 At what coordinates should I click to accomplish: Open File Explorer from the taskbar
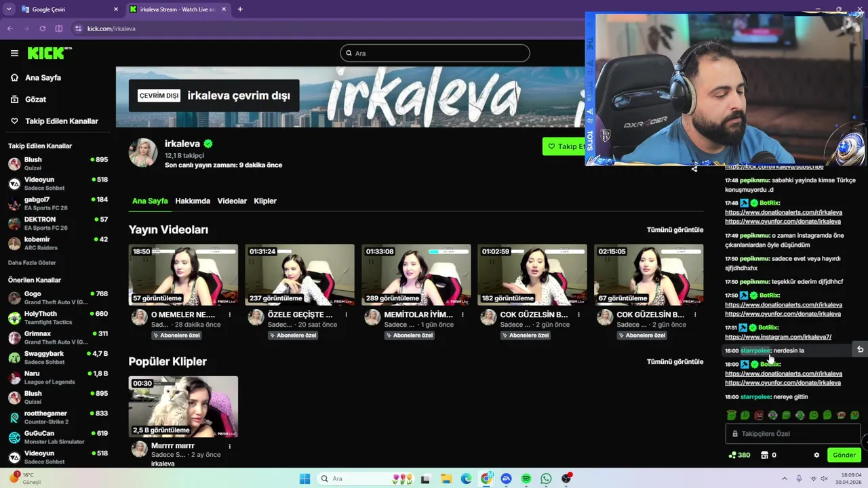click(446, 479)
